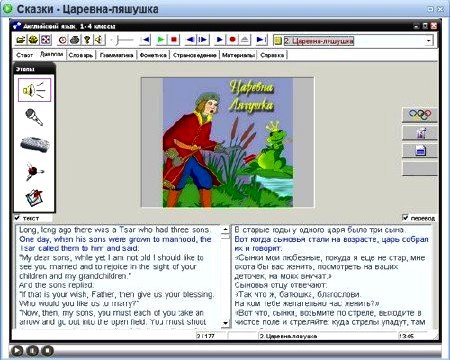Switch to the 'Диалог' tab
Viewport: 450px width, 360px height.
pos(51,54)
